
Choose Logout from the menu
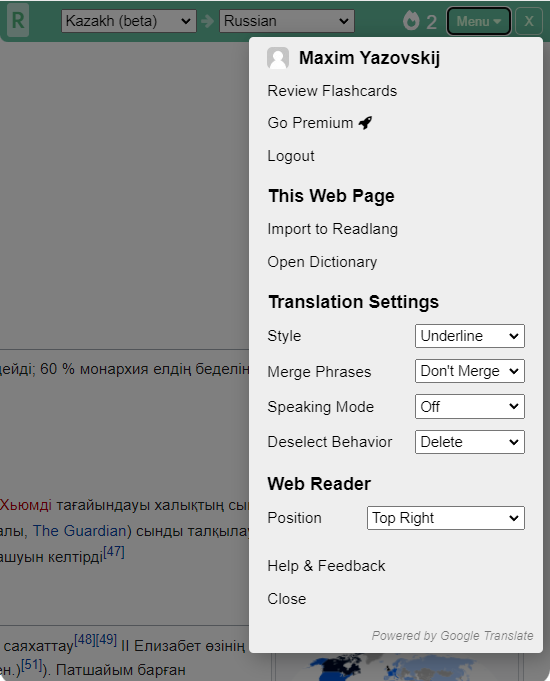291,156
